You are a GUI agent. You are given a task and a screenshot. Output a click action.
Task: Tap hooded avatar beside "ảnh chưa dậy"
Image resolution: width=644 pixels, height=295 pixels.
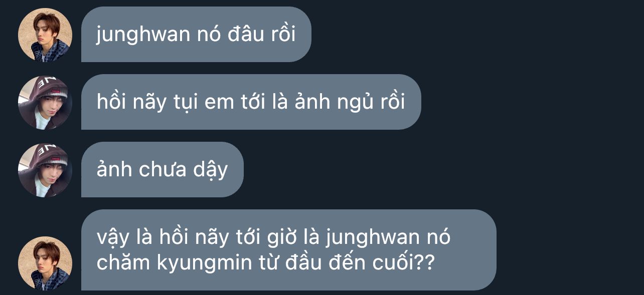(x=45, y=170)
